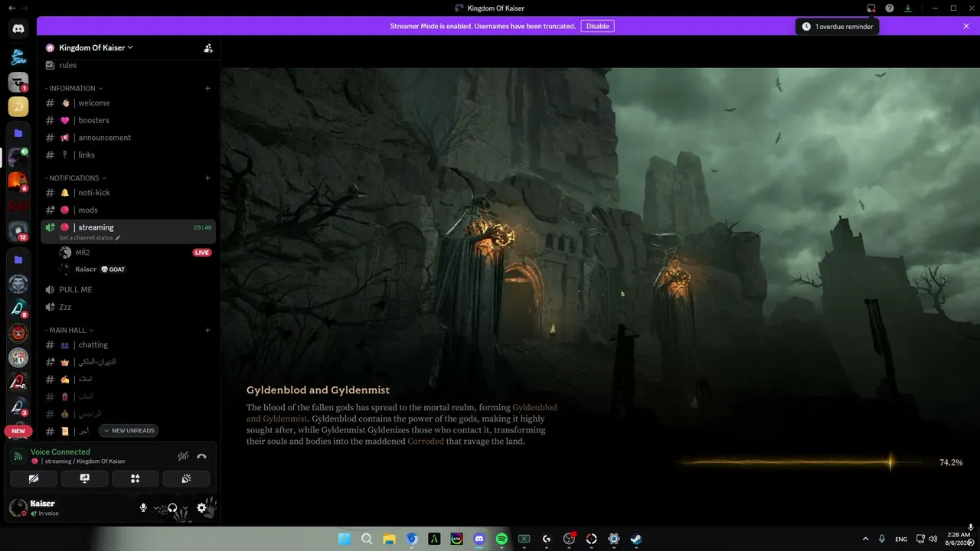Toggle the camera on in voice panel
The image size is (980, 551).
[x=34, y=478]
